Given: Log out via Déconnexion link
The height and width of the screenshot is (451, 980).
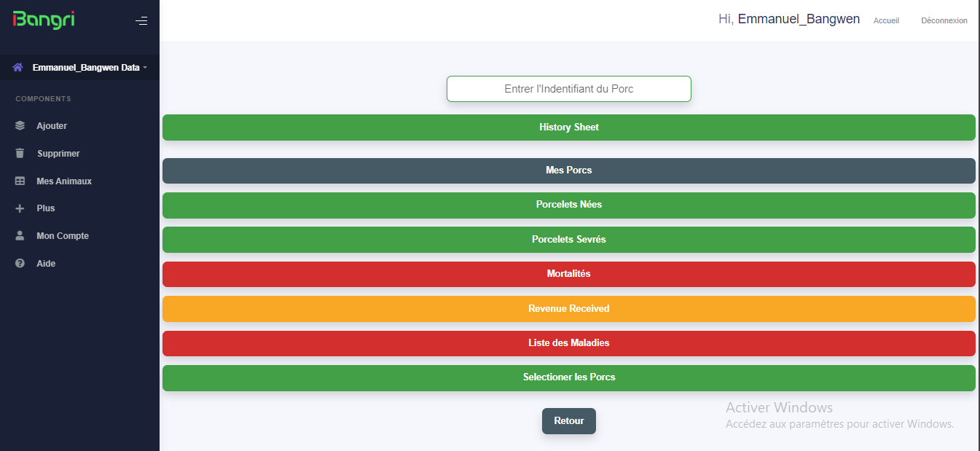Looking at the screenshot, I should tap(944, 20).
